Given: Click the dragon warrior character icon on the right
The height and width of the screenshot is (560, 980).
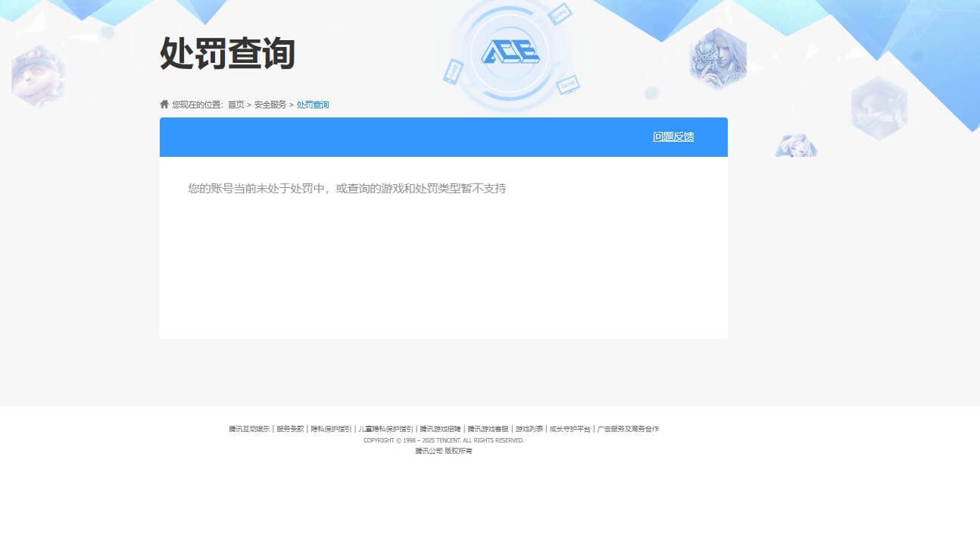Looking at the screenshot, I should pyautogui.click(x=717, y=57).
